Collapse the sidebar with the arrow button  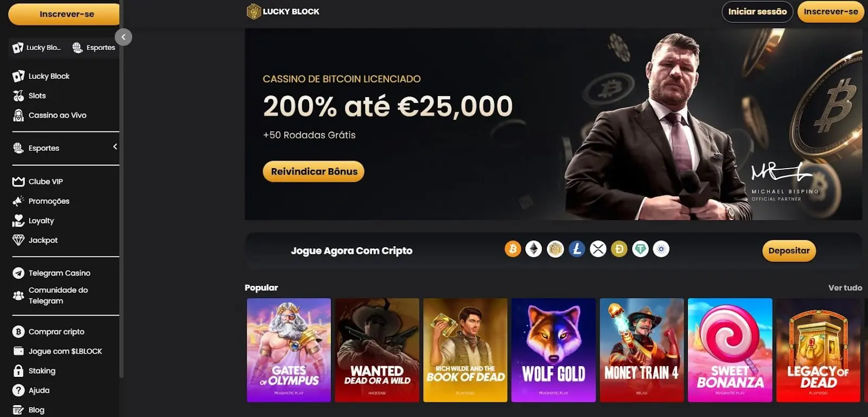pos(124,37)
